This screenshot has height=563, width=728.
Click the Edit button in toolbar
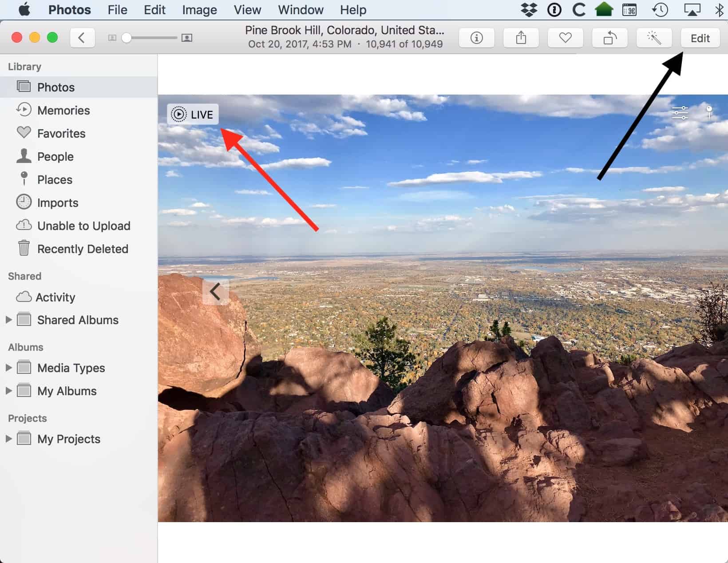click(700, 38)
